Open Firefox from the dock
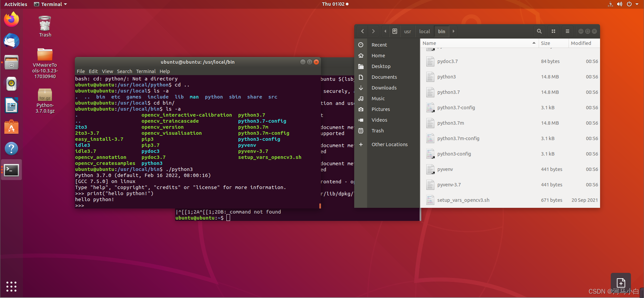644x298 pixels. coord(11,19)
